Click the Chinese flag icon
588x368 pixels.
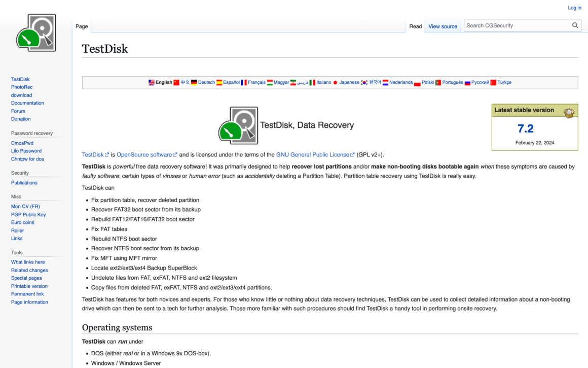pyautogui.click(x=176, y=83)
